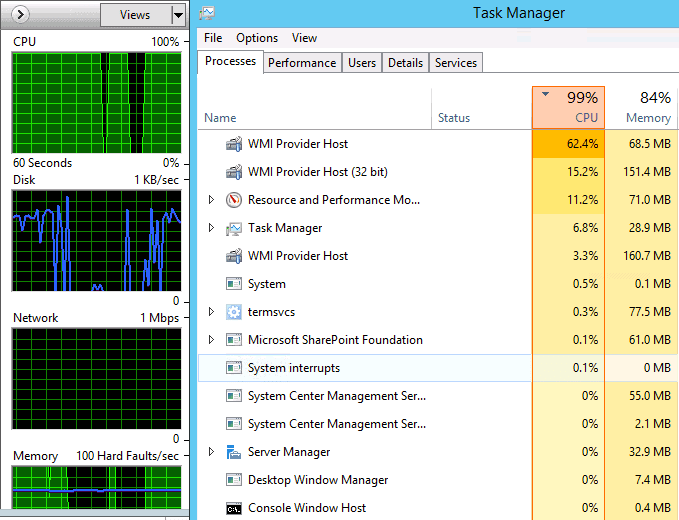
Task: Expand the Resource and Performance Monitor process
Action: 211,200
